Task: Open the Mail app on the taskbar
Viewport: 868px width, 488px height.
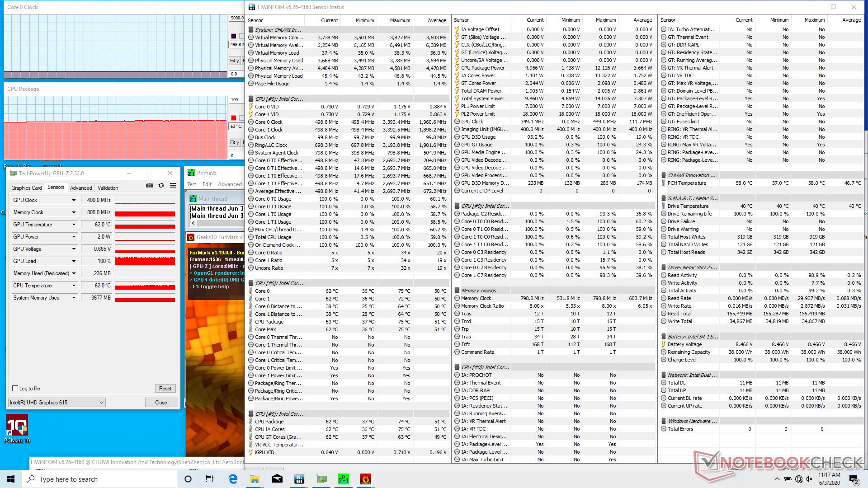Action: [x=277, y=479]
